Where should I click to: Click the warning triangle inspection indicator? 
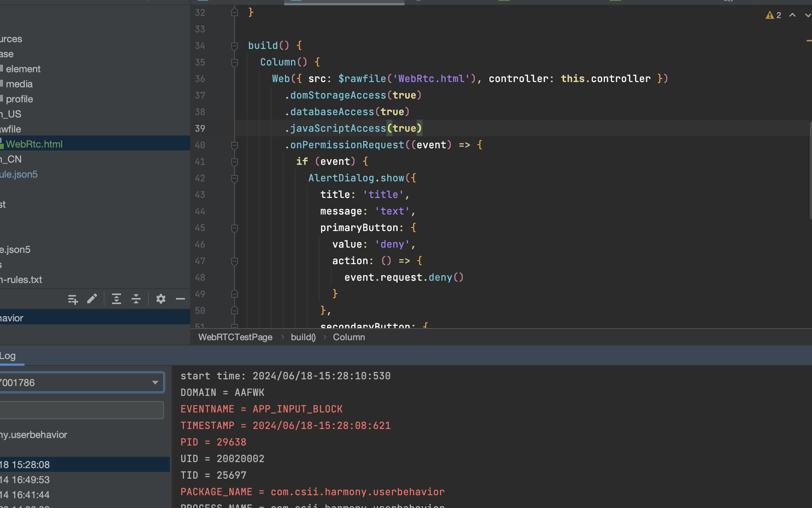coord(770,15)
